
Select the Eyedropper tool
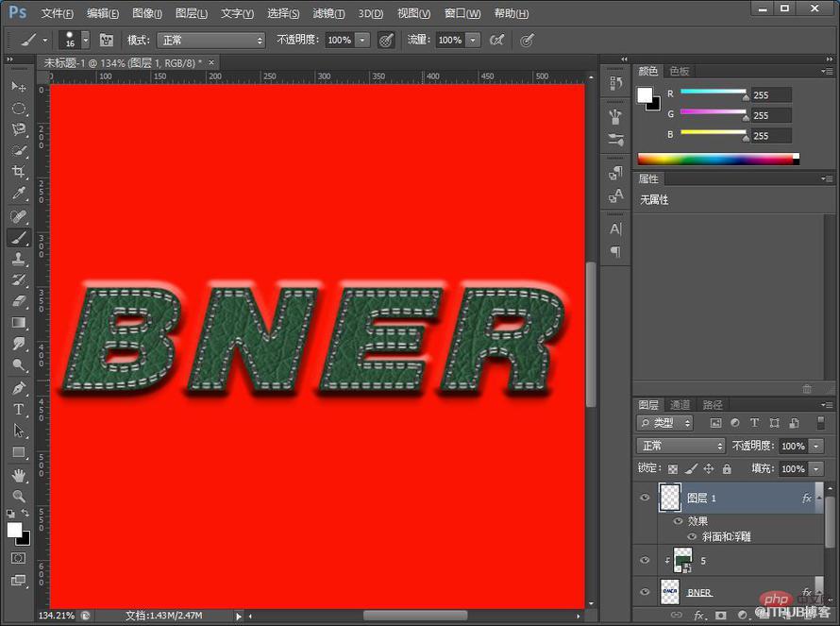pyautogui.click(x=19, y=193)
